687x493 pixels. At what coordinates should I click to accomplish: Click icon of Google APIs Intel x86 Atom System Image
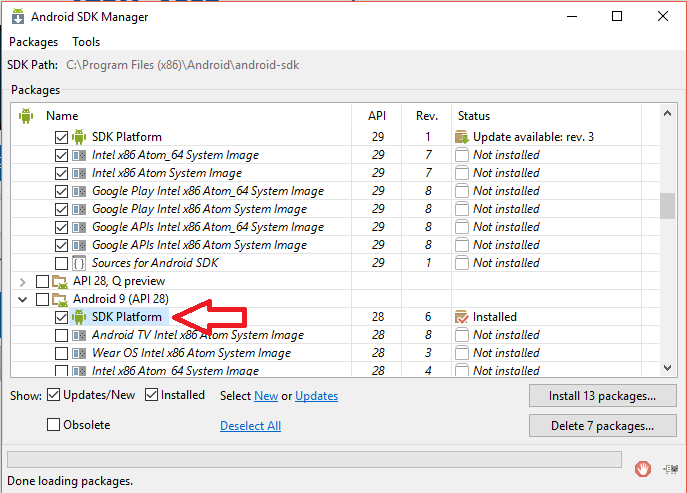tap(79, 245)
